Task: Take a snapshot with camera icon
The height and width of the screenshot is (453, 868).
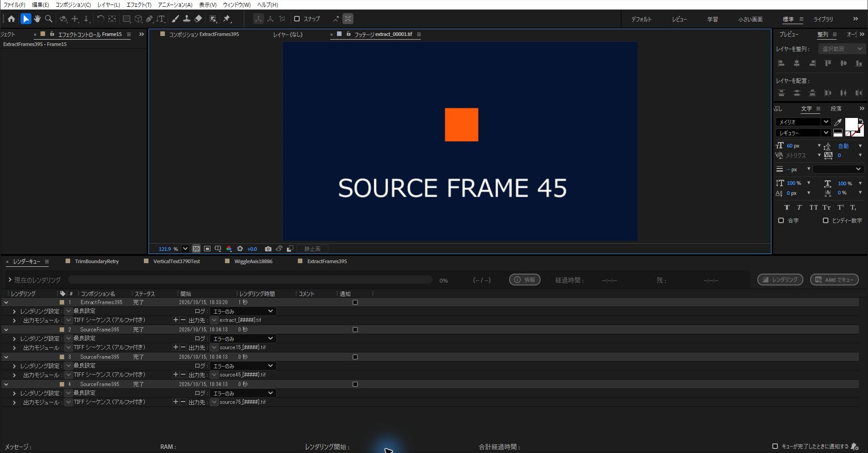Action: pyautogui.click(x=268, y=249)
